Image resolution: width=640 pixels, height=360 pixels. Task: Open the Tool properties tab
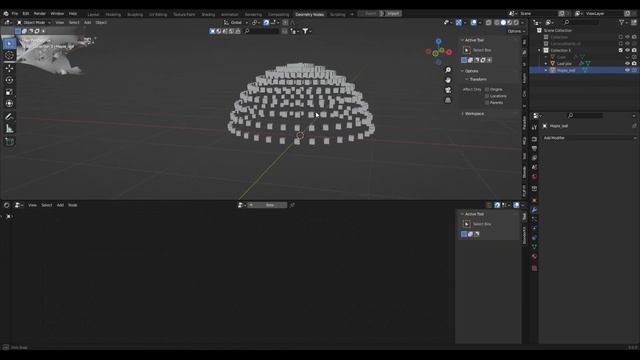pyautogui.click(x=534, y=127)
